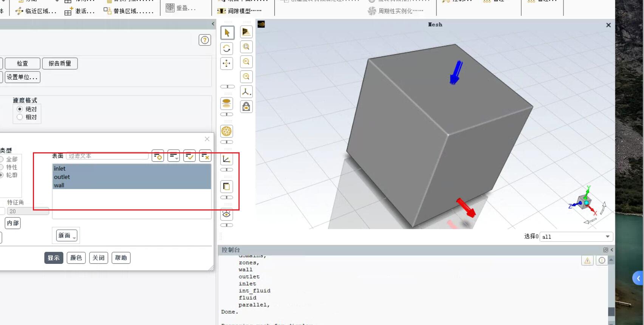
Task: Click the eye visibility icon in toolbar
Action: (x=226, y=214)
